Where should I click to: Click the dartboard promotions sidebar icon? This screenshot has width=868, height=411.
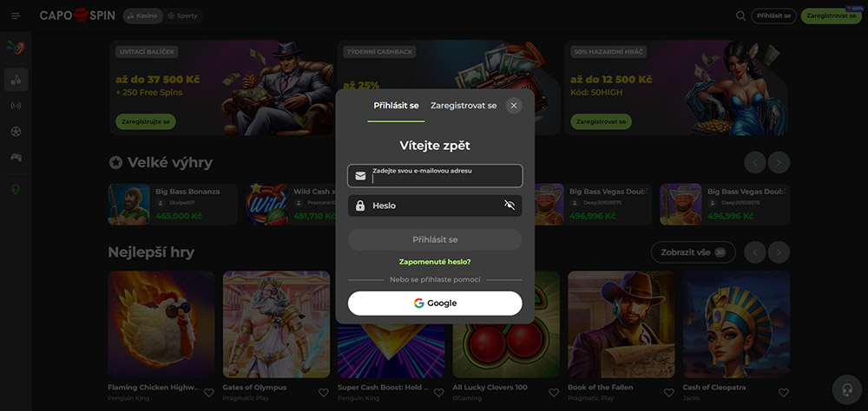click(16, 49)
